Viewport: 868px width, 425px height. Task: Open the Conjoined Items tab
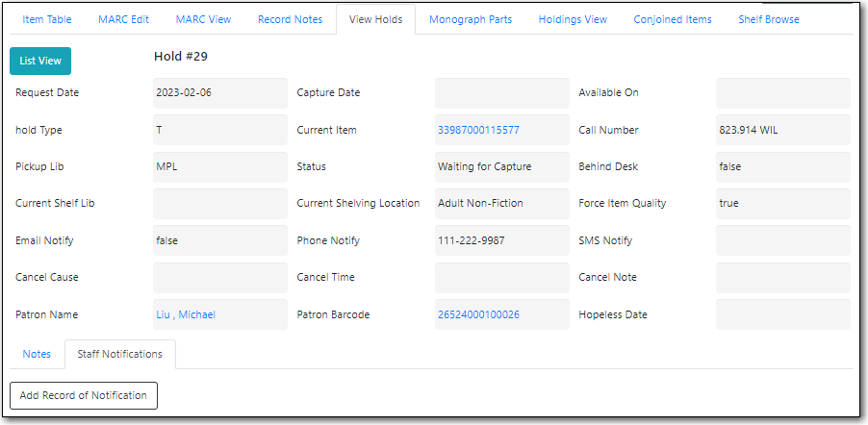coord(673,19)
